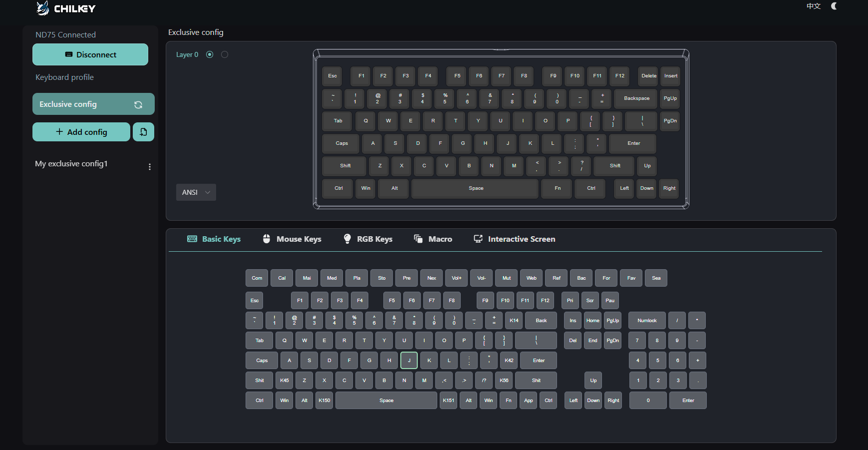Choose highlighted J key in Basic Keys
The height and width of the screenshot is (450, 868).
[409, 361]
